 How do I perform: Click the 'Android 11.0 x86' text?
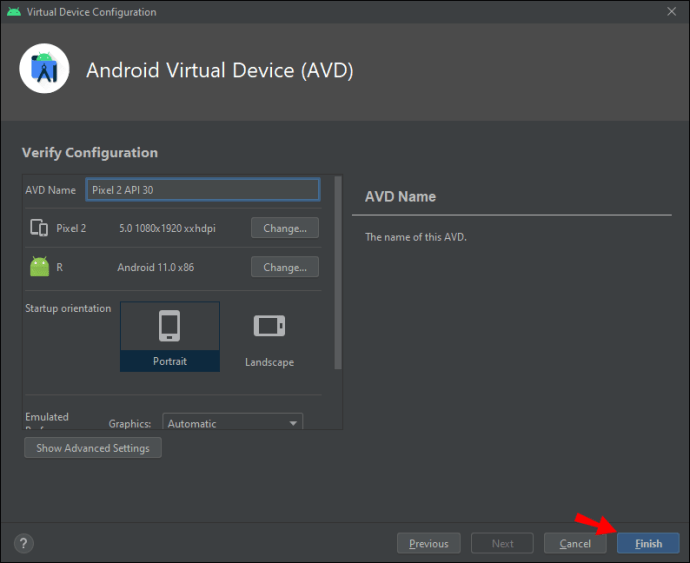[155, 267]
